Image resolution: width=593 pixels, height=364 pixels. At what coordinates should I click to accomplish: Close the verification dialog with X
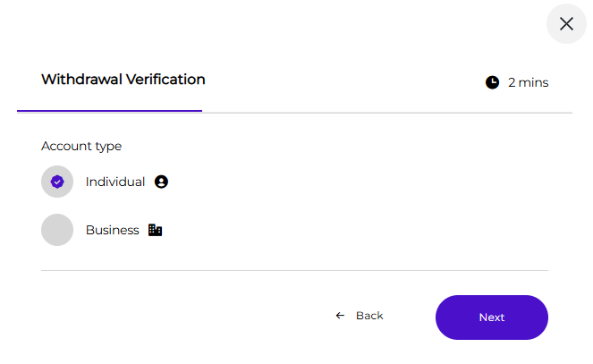coord(566,24)
